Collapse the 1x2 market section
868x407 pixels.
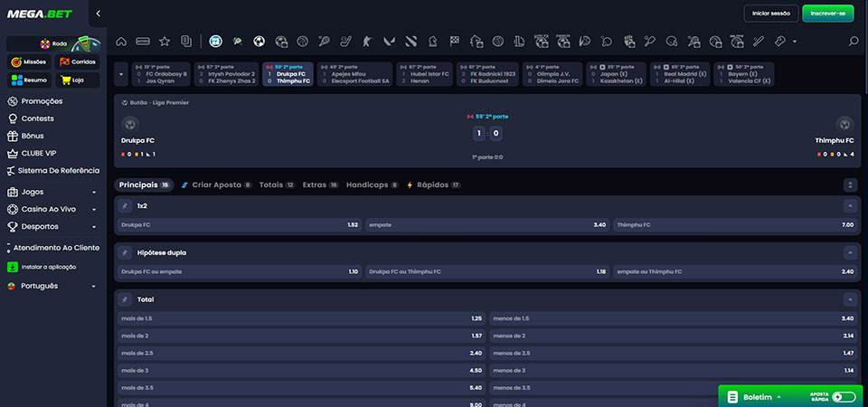(x=850, y=206)
